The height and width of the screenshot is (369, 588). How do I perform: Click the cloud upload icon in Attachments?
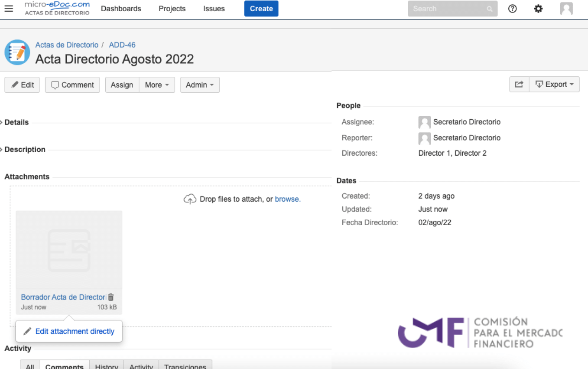190,199
